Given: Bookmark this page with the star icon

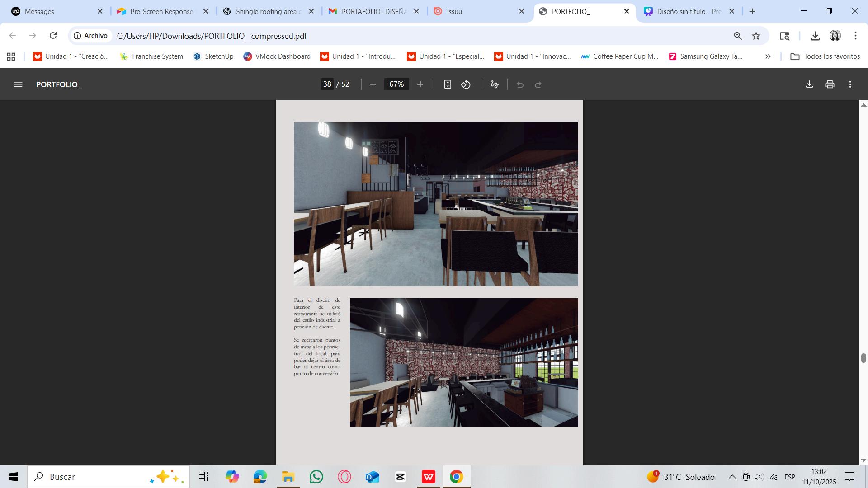Looking at the screenshot, I should click(x=756, y=36).
